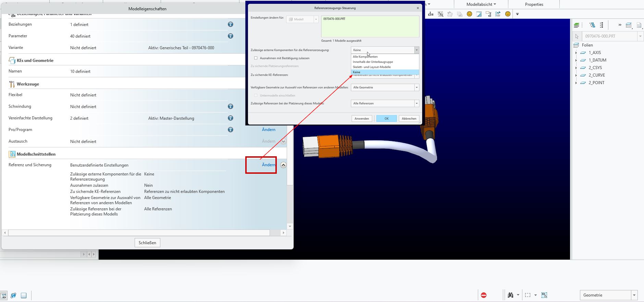The width and height of the screenshot is (644, 302).
Task: Click the Abbrechen button
Action: click(x=409, y=119)
